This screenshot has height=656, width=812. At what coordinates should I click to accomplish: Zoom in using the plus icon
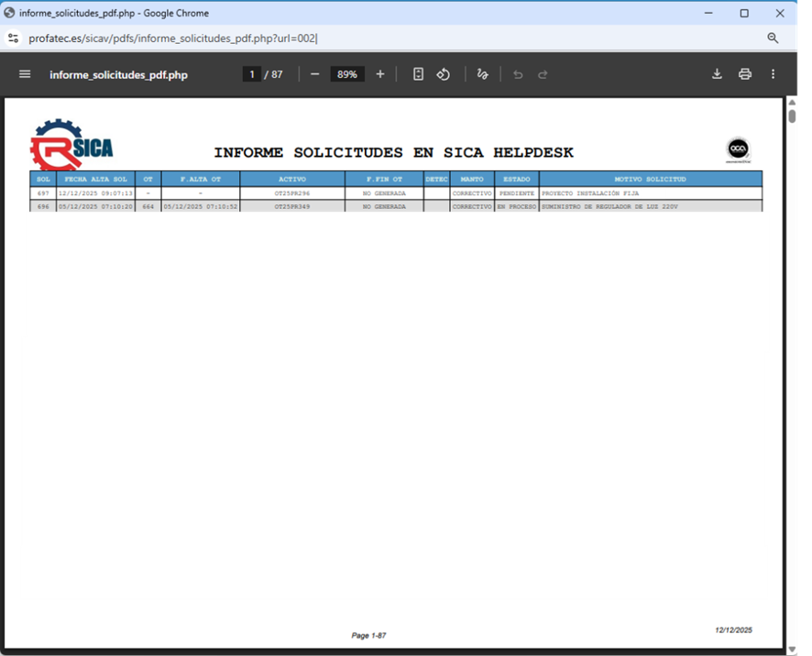tap(380, 74)
